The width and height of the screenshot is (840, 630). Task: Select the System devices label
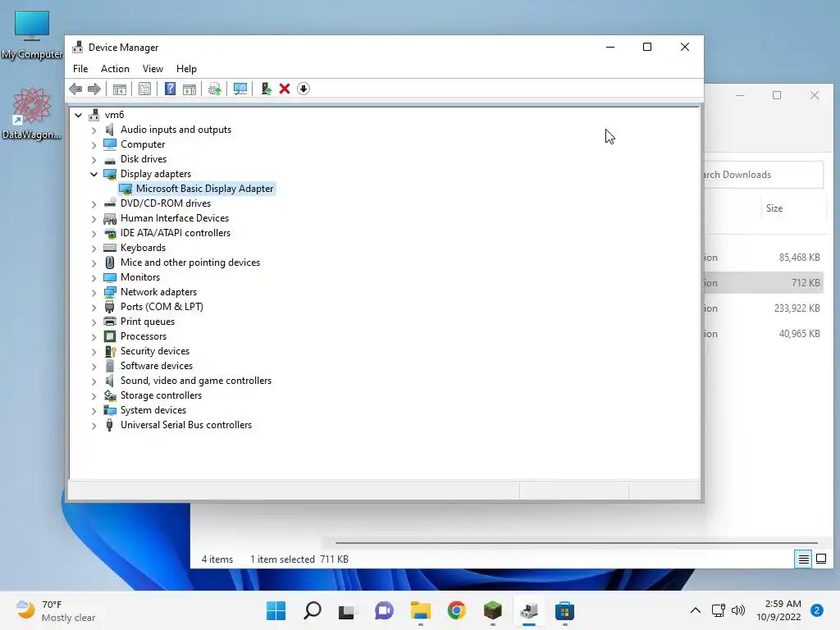click(153, 410)
